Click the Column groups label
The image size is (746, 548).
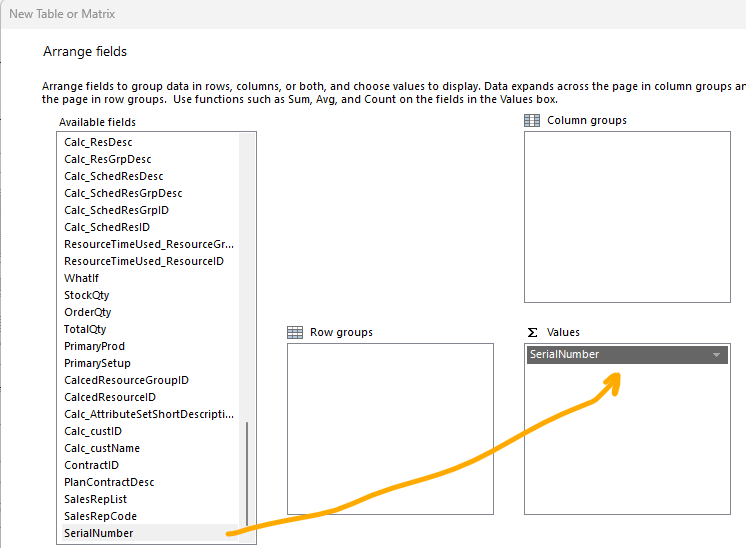(x=587, y=120)
